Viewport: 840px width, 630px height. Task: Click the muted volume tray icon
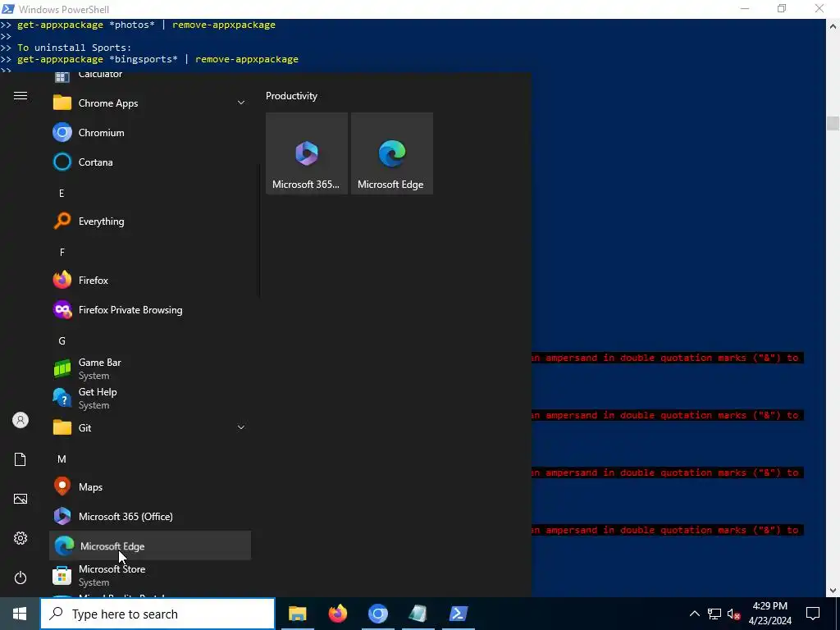pyautogui.click(x=734, y=614)
